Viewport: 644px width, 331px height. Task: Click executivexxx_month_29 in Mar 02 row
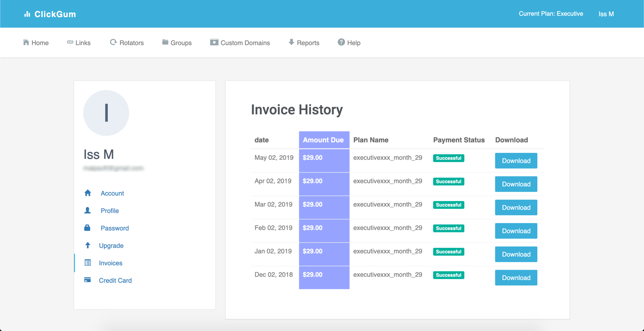[388, 204]
